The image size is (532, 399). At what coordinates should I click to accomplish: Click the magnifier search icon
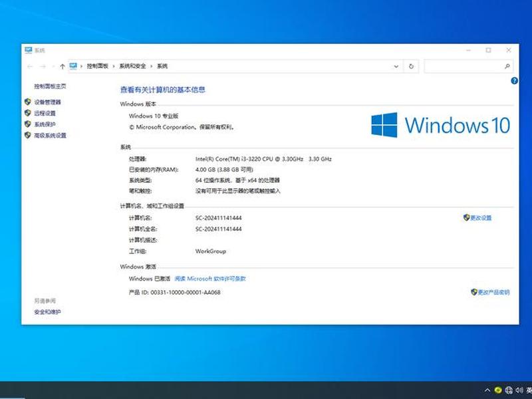(507, 66)
